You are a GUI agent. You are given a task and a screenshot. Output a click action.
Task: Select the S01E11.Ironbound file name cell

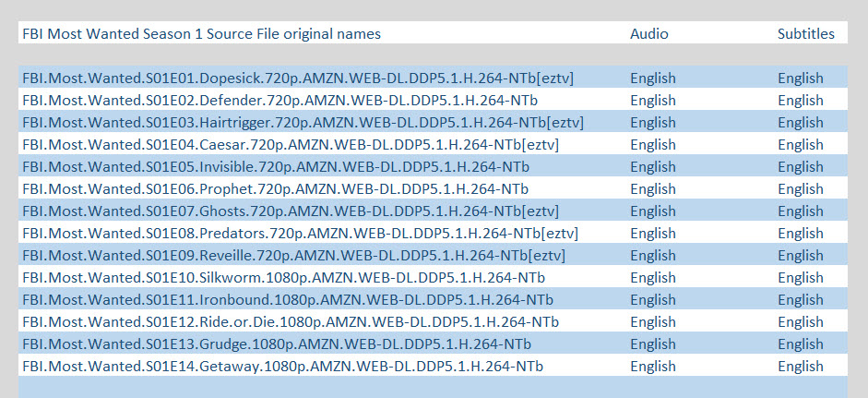(x=288, y=300)
